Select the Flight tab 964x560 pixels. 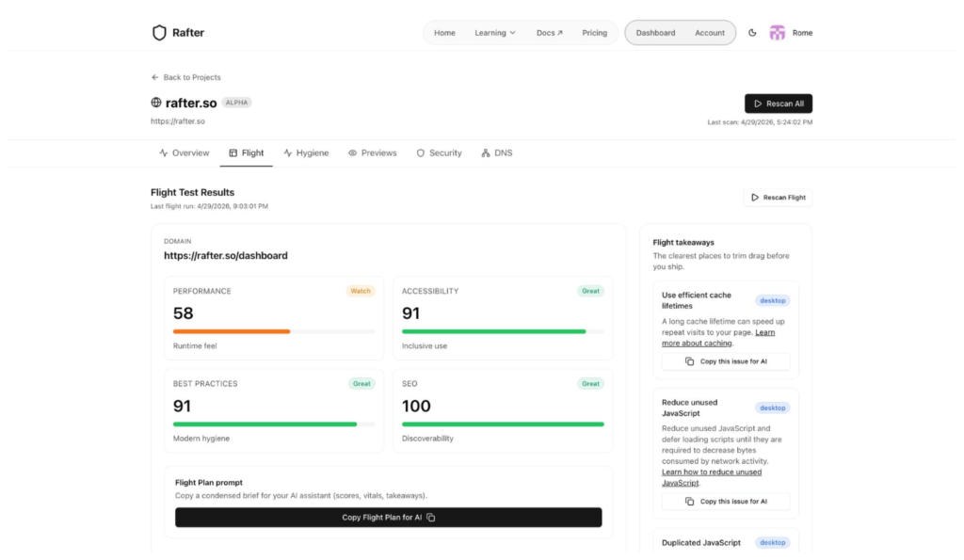click(x=246, y=153)
